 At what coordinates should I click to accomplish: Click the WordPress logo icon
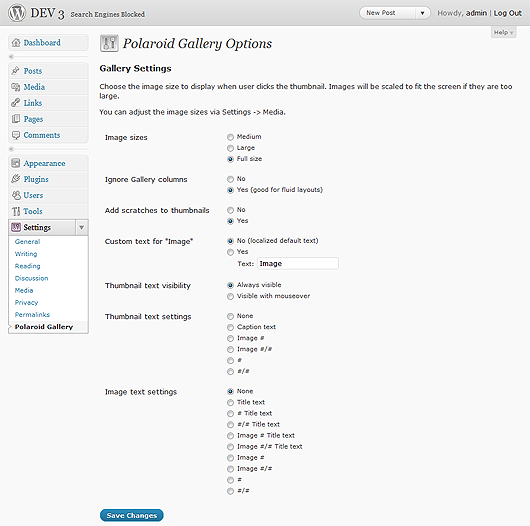tap(17, 13)
